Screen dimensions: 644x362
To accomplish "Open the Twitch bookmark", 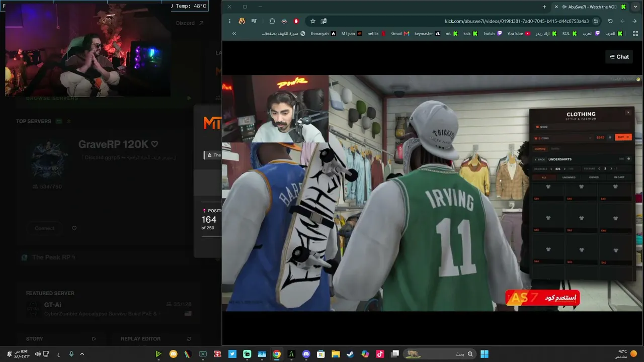I will [493, 34].
